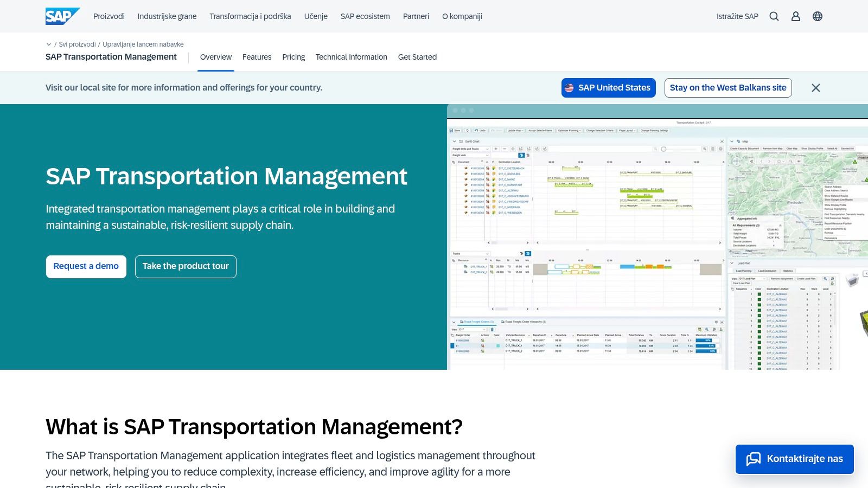
Task: Dismiss the country suggestion banner
Action: pyautogui.click(x=815, y=87)
